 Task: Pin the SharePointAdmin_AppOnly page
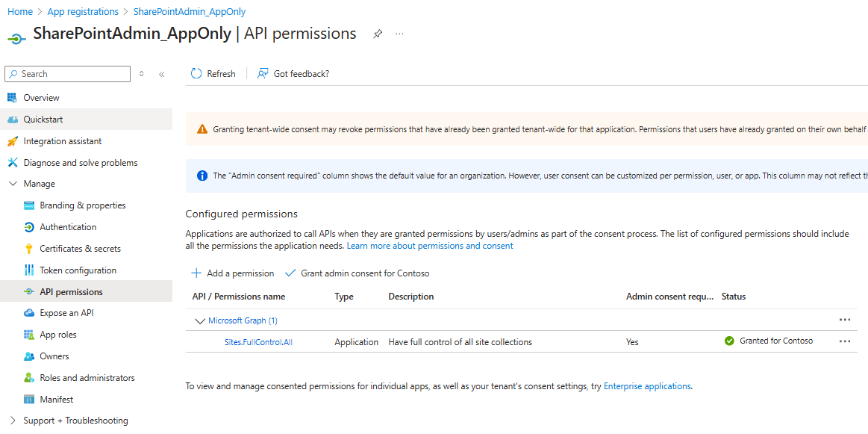pyautogui.click(x=377, y=34)
